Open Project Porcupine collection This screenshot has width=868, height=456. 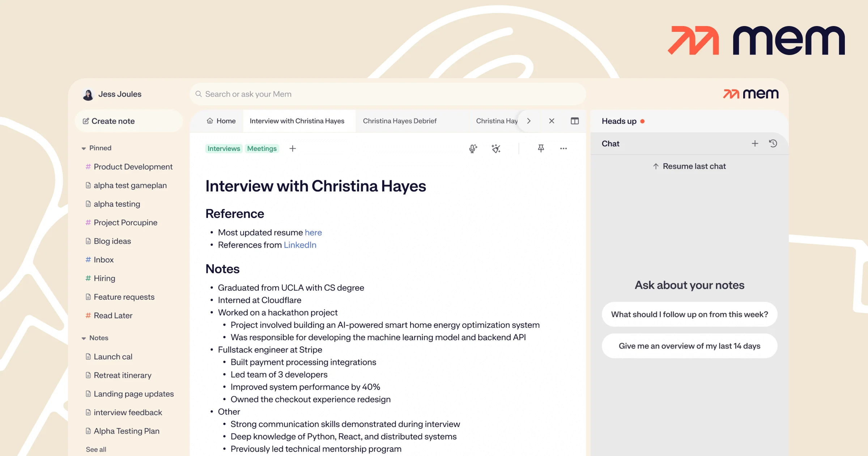pyautogui.click(x=125, y=223)
